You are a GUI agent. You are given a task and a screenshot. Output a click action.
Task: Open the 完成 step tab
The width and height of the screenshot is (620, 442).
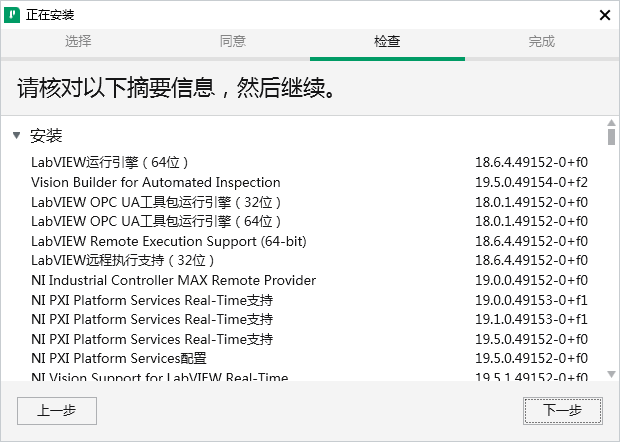(x=542, y=42)
